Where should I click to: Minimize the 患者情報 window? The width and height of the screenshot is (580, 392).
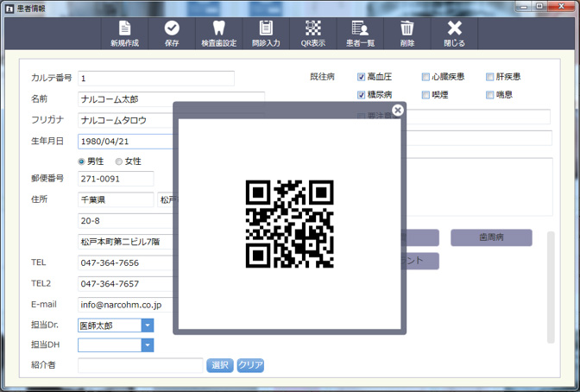[x=524, y=6]
